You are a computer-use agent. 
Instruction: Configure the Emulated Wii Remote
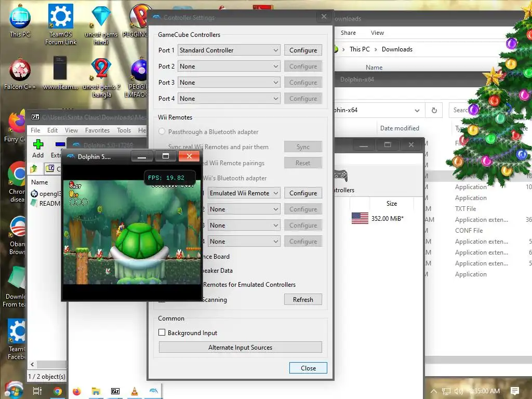pos(303,193)
